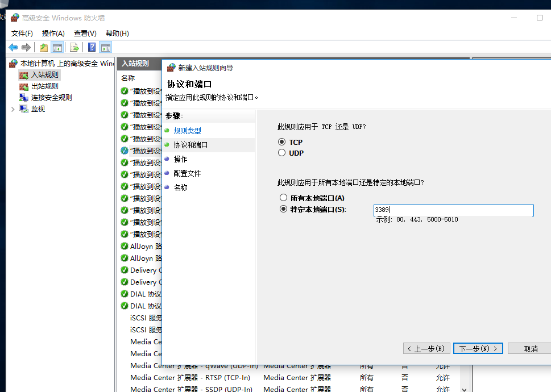
Task: Click the Name (名称) column header
Action: [x=128, y=78]
